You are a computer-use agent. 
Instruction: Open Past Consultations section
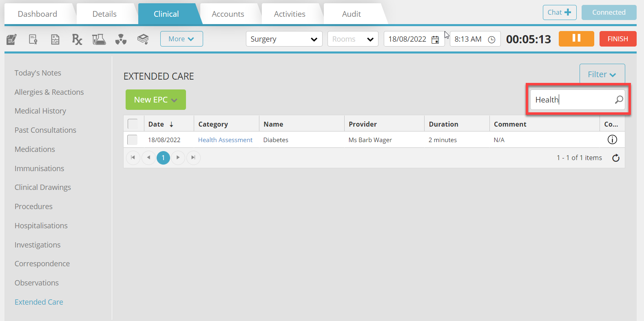(45, 130)
